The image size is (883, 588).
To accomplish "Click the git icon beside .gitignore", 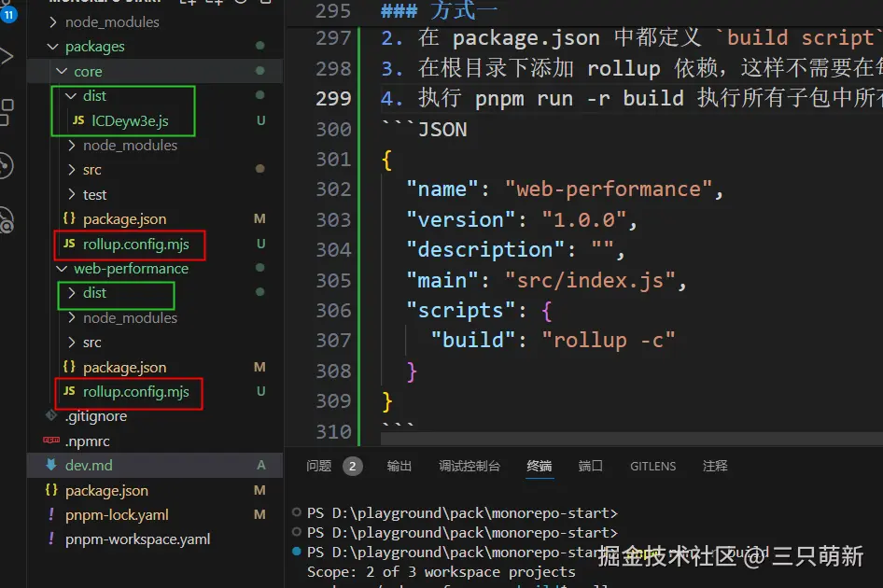I will pos(51,415).
